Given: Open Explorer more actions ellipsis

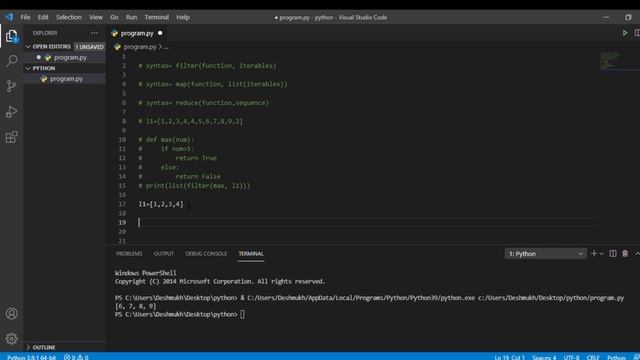Looking at the screenshot, I should pos(94,33).
